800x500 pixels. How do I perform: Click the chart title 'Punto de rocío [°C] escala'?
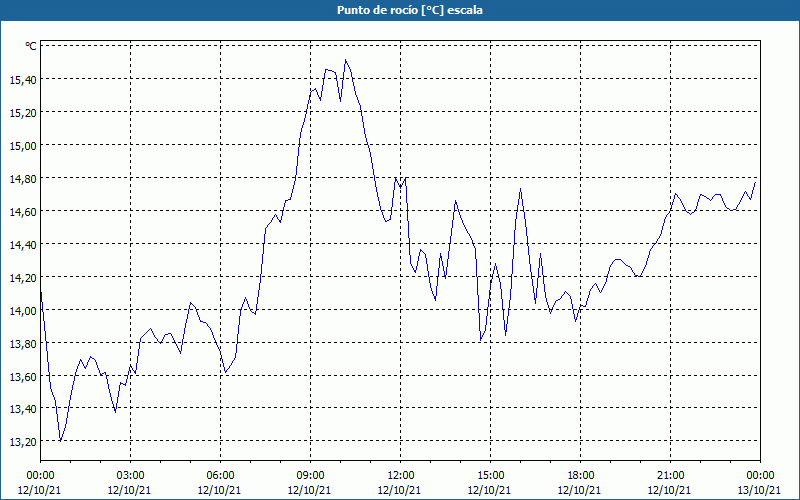coord(410,10)
